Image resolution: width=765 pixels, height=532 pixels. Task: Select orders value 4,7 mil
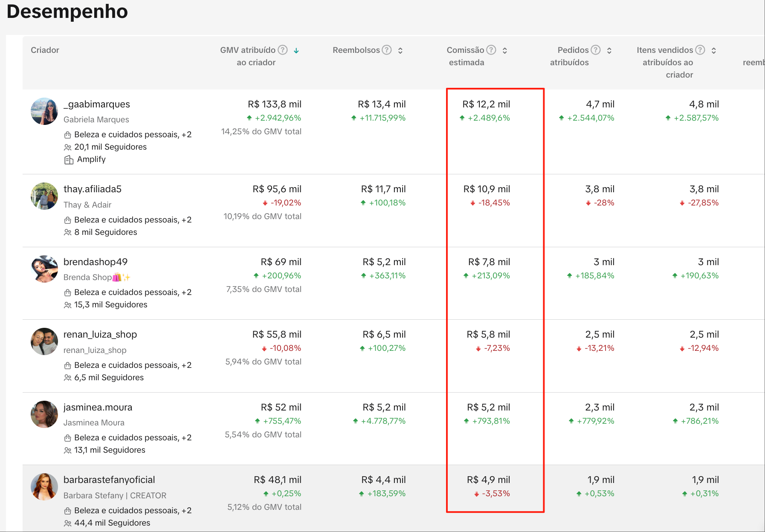tap(600, 104)
